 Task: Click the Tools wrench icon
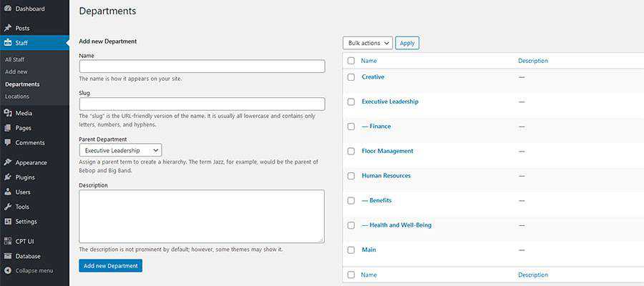tap(7, 207)
